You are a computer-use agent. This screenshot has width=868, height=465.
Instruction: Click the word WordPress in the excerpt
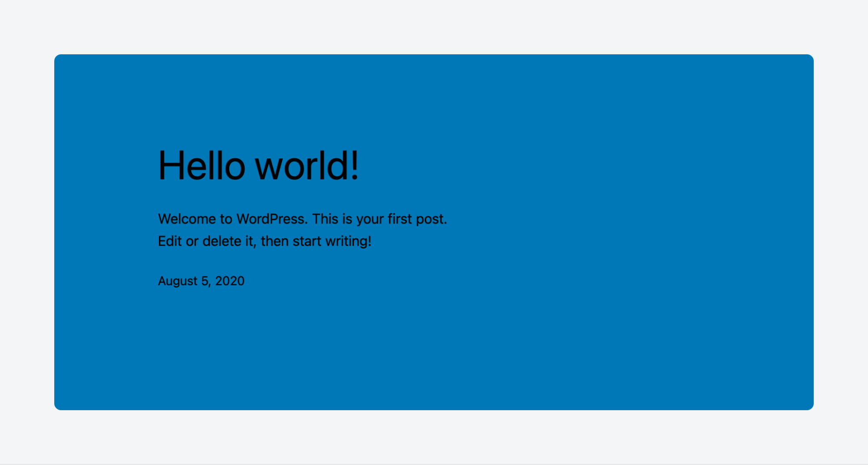pos(270,219)
